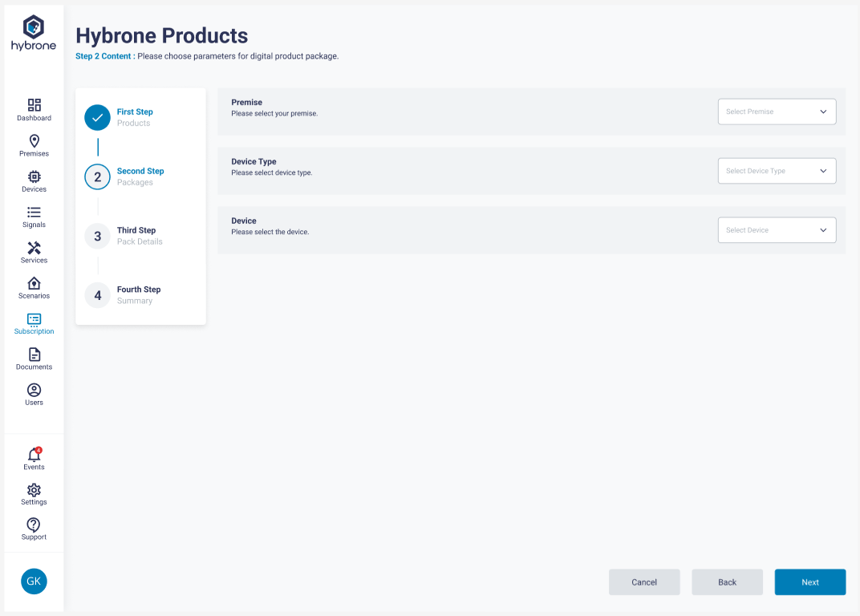Click the Next button
This screenshot has width=860, height=616.
810,582
